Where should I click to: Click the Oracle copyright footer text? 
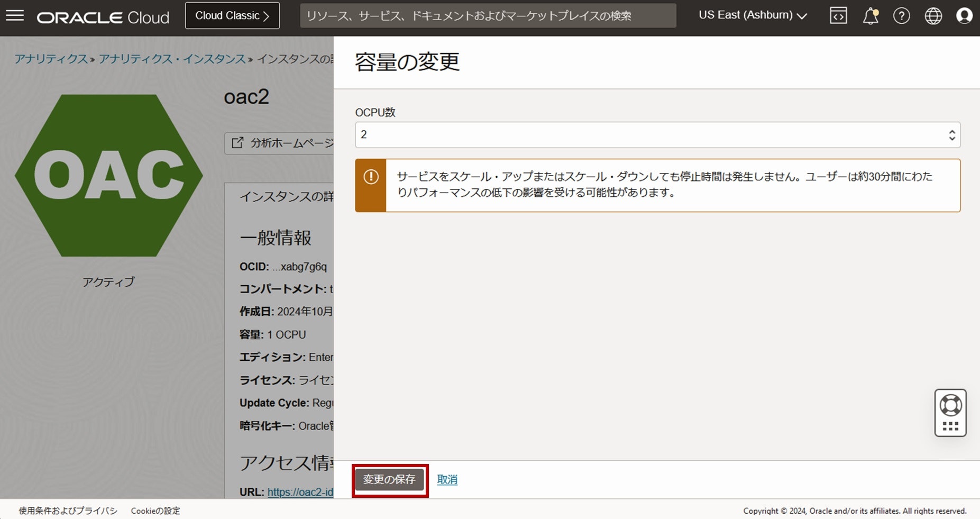click(855, 511)
